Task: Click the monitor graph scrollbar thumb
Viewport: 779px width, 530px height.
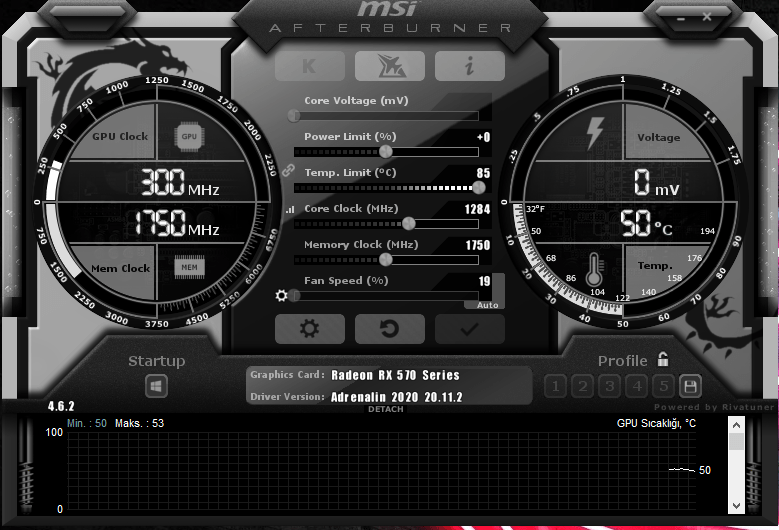Action: click(x=736, y=442)
